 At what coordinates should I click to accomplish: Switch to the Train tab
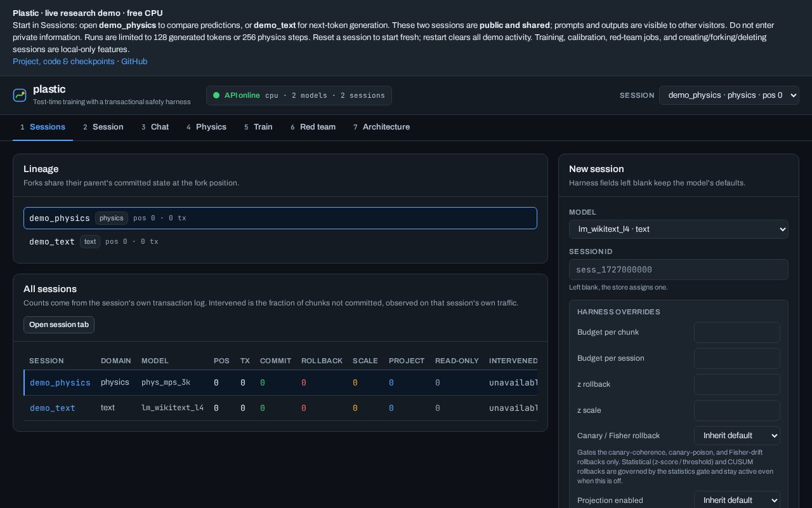tap(258, 127)
